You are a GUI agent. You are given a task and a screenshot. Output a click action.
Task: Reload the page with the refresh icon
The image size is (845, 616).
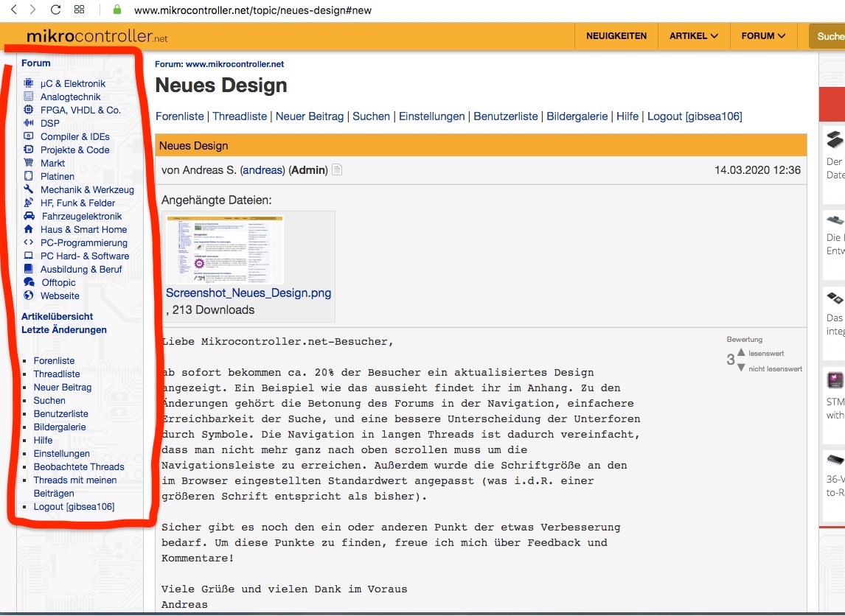[55, 9]
